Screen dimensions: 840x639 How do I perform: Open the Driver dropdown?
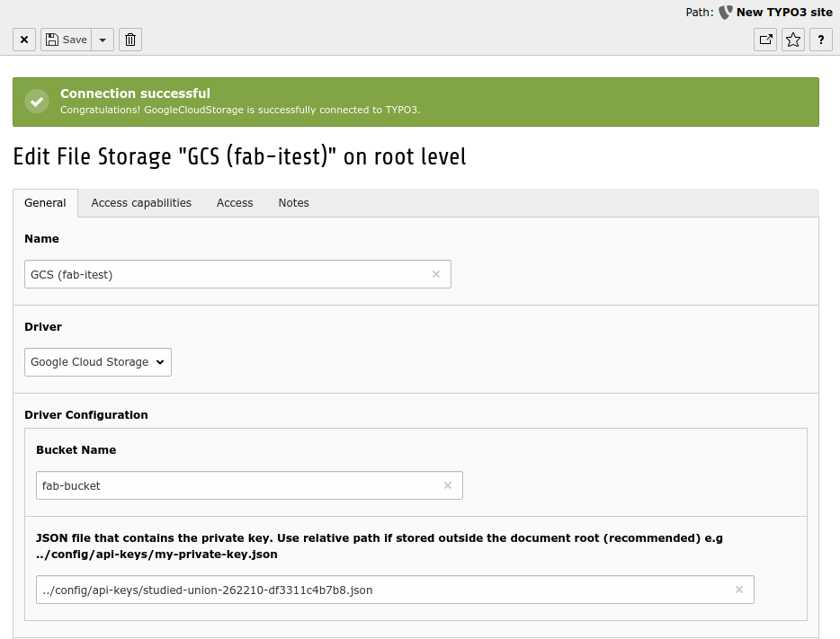coord(98,362)
